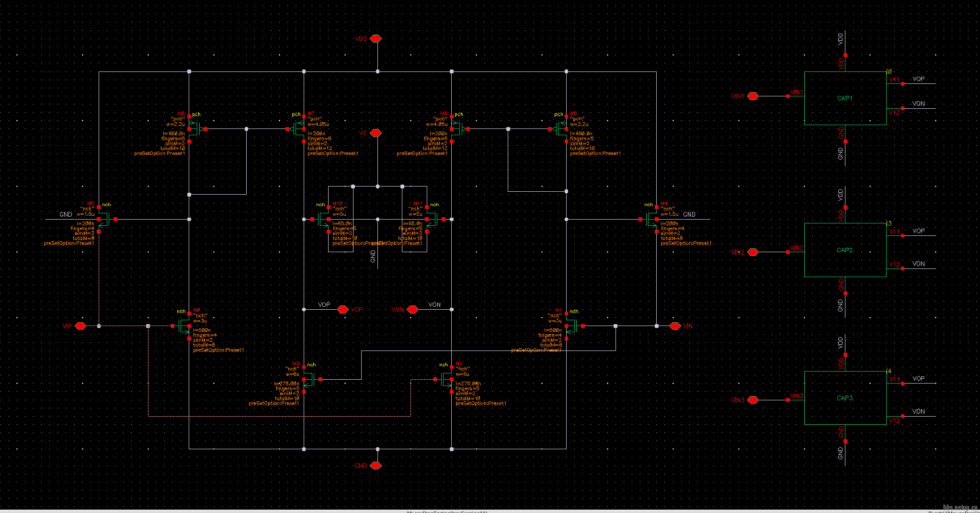Click the VIN3 pin next to CAP3

click(x=753, y=400)
